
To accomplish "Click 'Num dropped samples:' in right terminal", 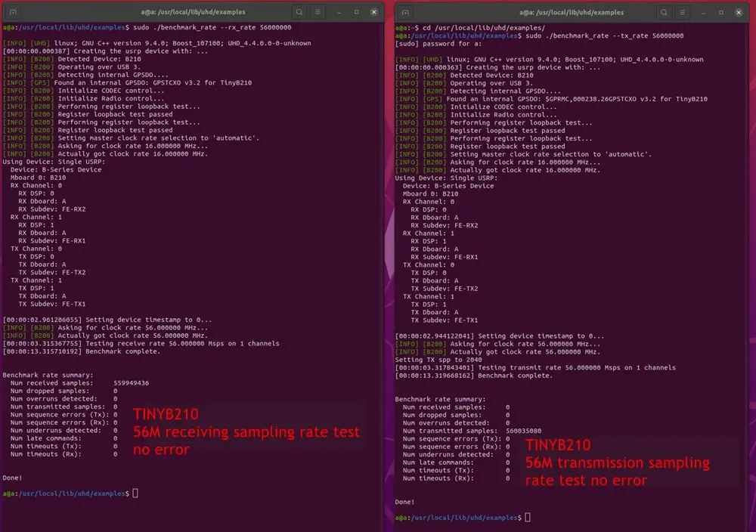I will click(x=442, y=415).
